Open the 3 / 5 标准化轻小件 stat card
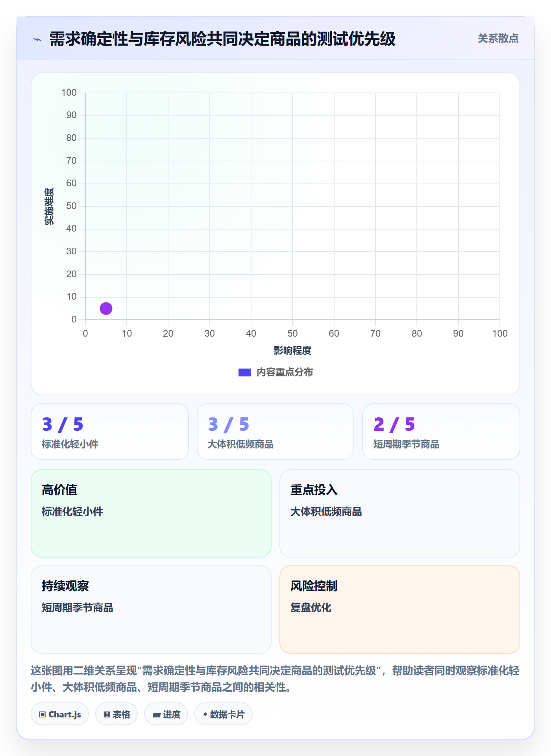Image resolution: width=551 pixels, height=756 pixels. point(110,432)
